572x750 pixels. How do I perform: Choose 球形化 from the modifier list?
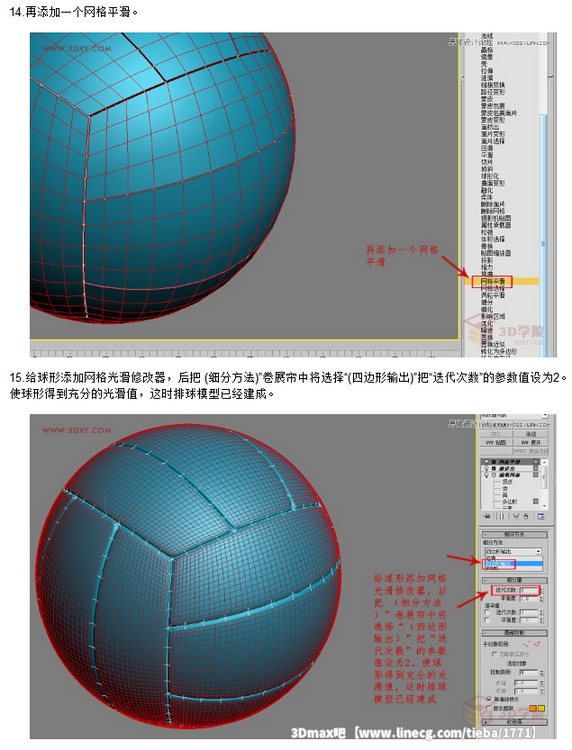pyautogui.click(x=490, y=176)
